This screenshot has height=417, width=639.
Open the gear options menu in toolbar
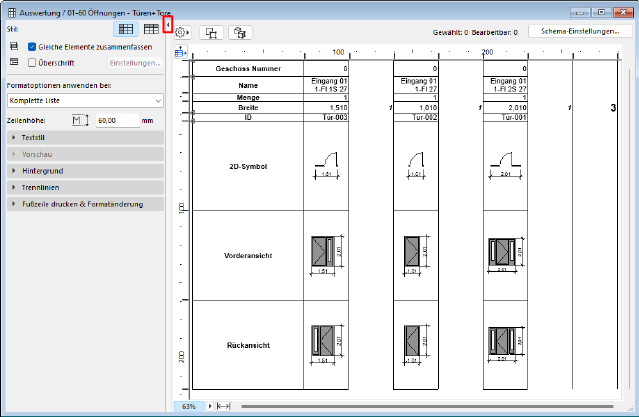point(182,32)
